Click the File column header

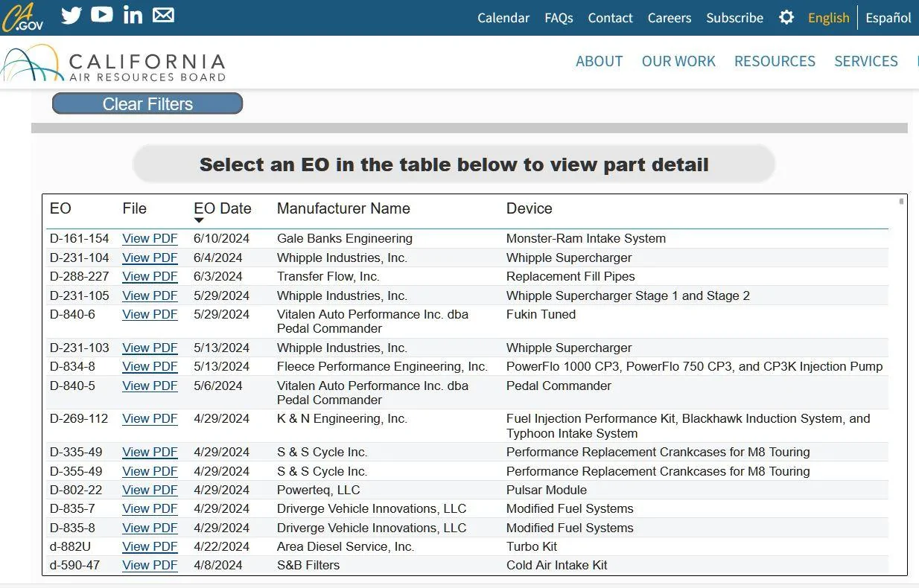pos(135,208)
